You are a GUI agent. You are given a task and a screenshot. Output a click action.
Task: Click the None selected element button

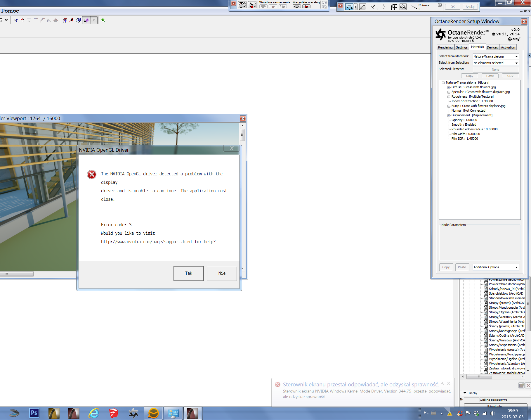pos(496,70)
